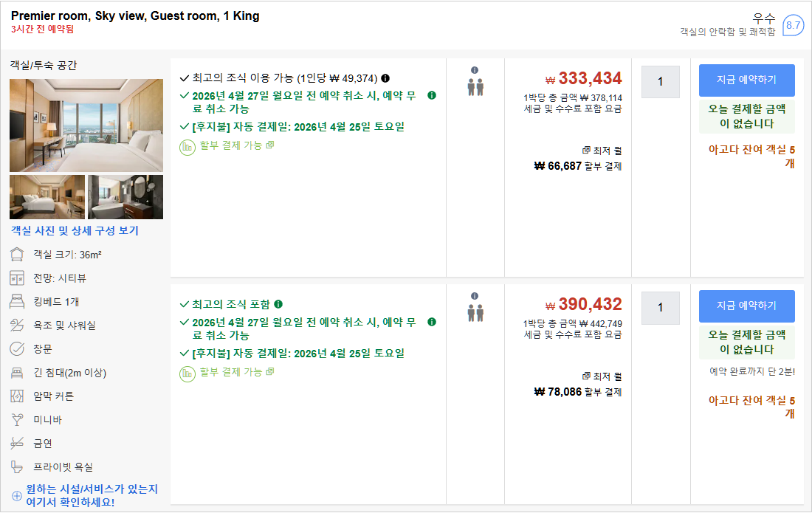
Task: Open the ₩66,687 할부 결제 link
Action: tap(578, 166)
